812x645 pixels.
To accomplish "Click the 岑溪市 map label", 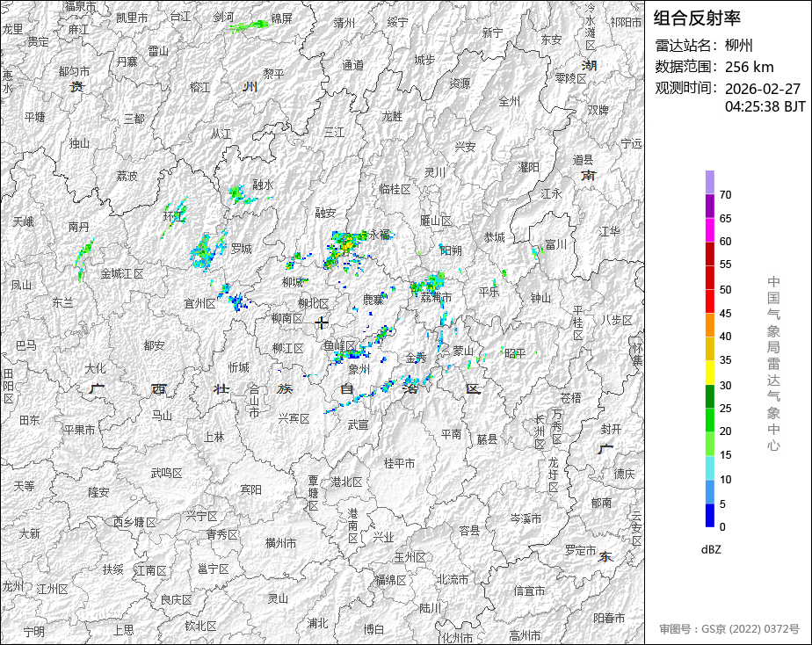I will coord(526,518).
